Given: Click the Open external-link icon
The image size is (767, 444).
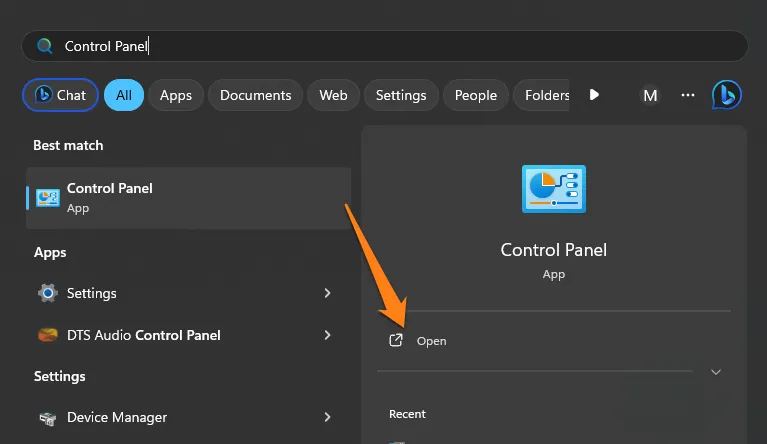Looking at the screenshot, I should pyautogui.click(x=396, y=340).
